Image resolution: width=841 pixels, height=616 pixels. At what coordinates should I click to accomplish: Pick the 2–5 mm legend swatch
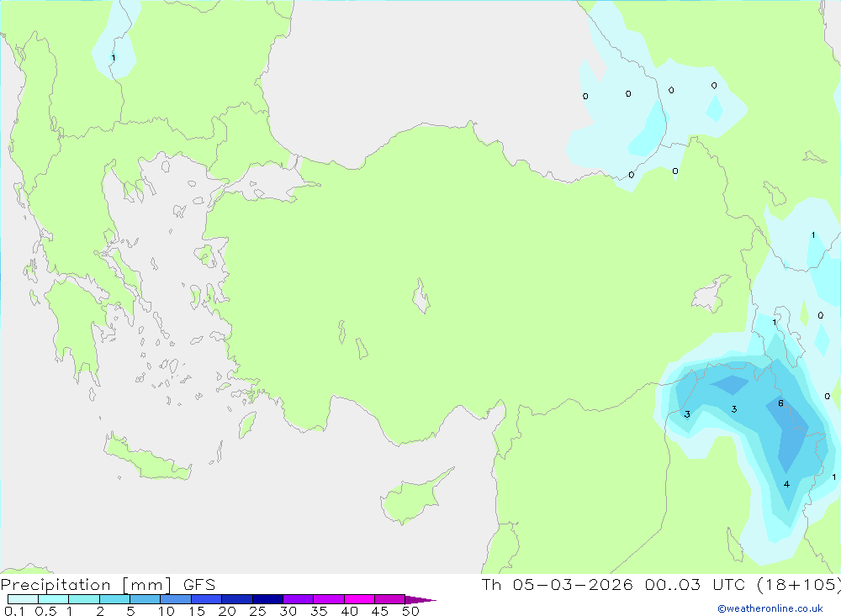[114, 599]
